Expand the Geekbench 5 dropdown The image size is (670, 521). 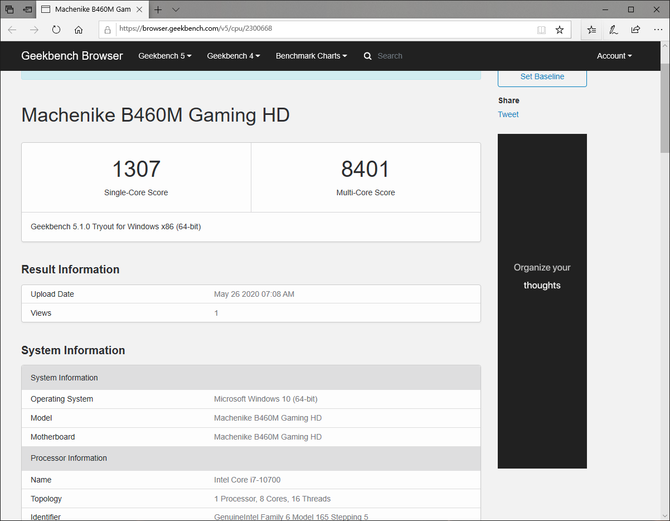164,56
